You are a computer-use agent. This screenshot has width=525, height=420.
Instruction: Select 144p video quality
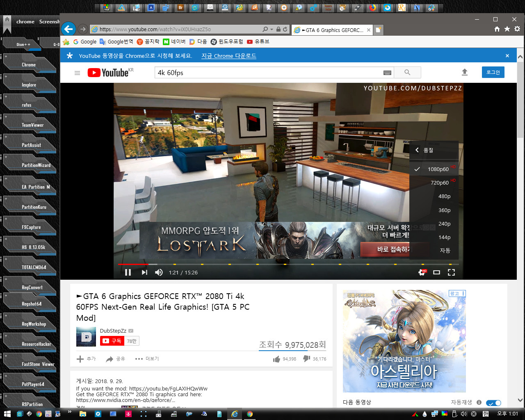(x=434, y=237)
